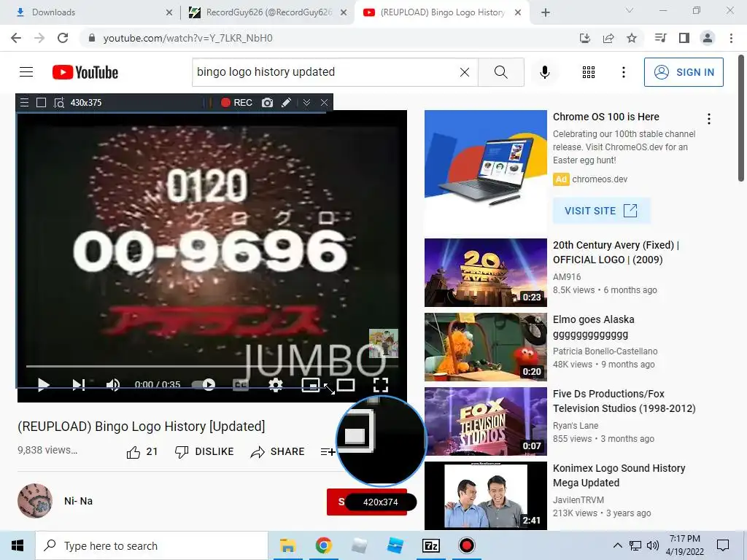This screenshot has width=747, height=560.
Task: Show hidden system tray icons
Action: [x=617, y=545]
